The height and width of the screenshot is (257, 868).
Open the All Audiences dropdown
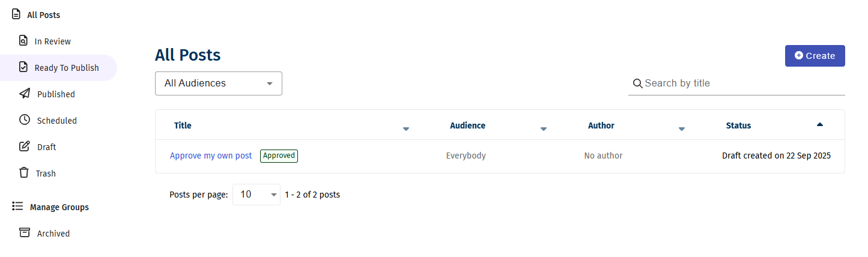click(x=219, y=83)
